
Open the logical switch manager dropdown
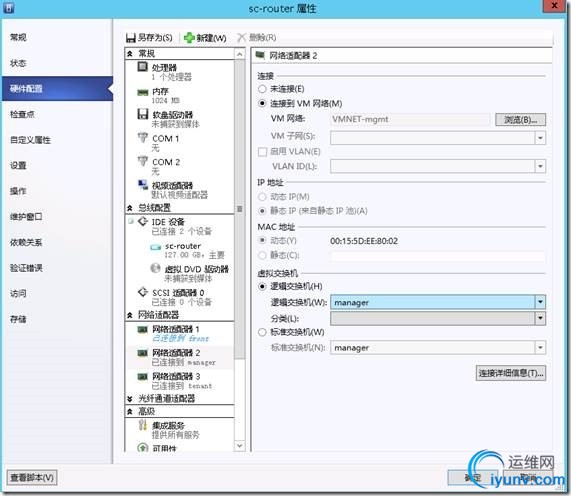540,302
